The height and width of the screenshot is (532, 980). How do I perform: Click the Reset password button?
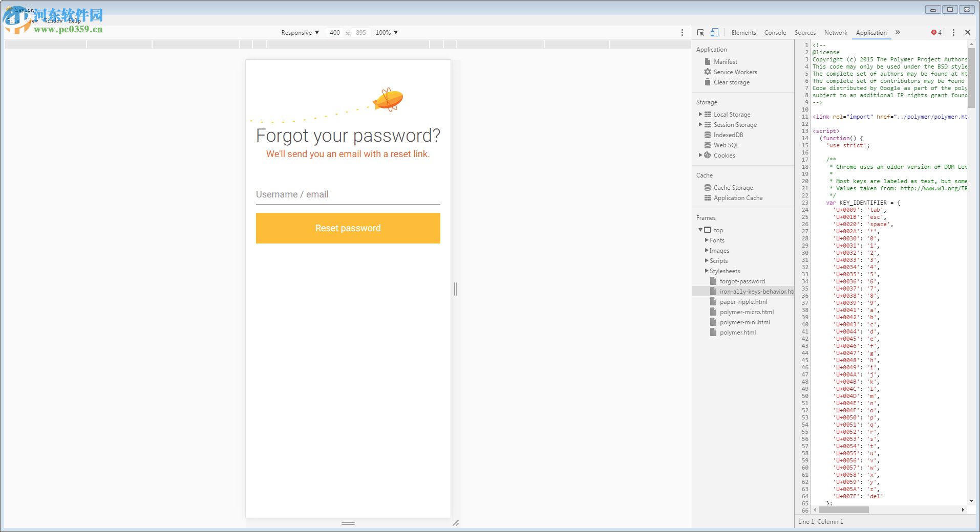coord(348,228)
